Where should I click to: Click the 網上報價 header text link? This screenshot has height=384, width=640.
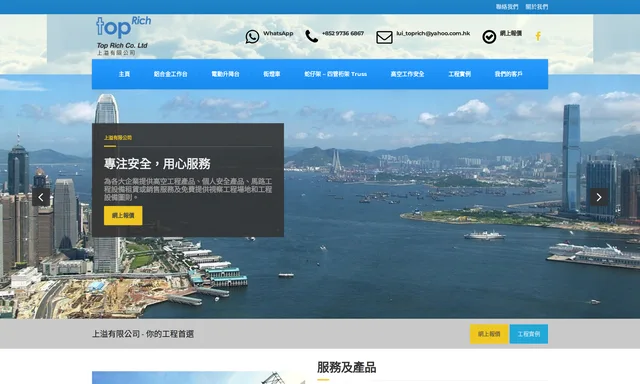pos(511,33)
